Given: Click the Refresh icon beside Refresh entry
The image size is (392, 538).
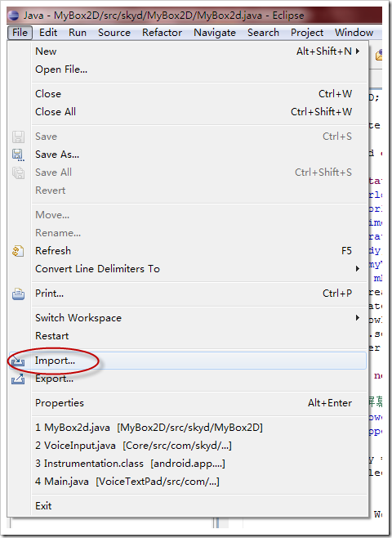Looking at the screenshot, I should pyautogui.click(x=18, y=251).
